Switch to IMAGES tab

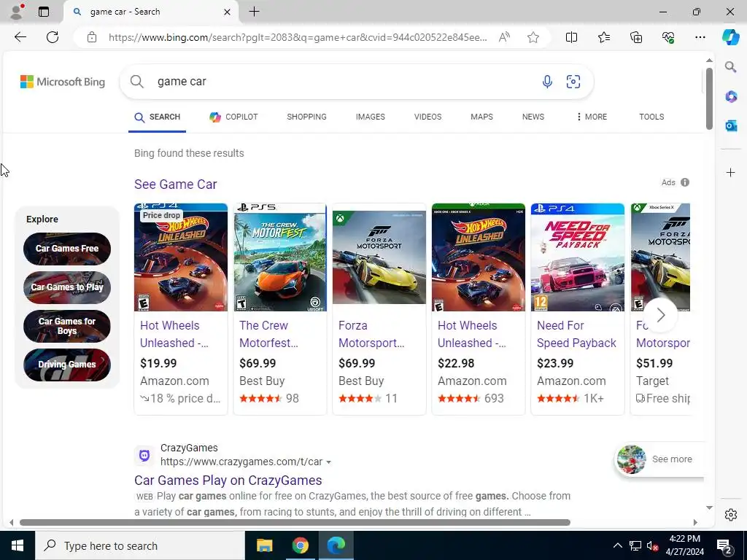pos(370,117)
